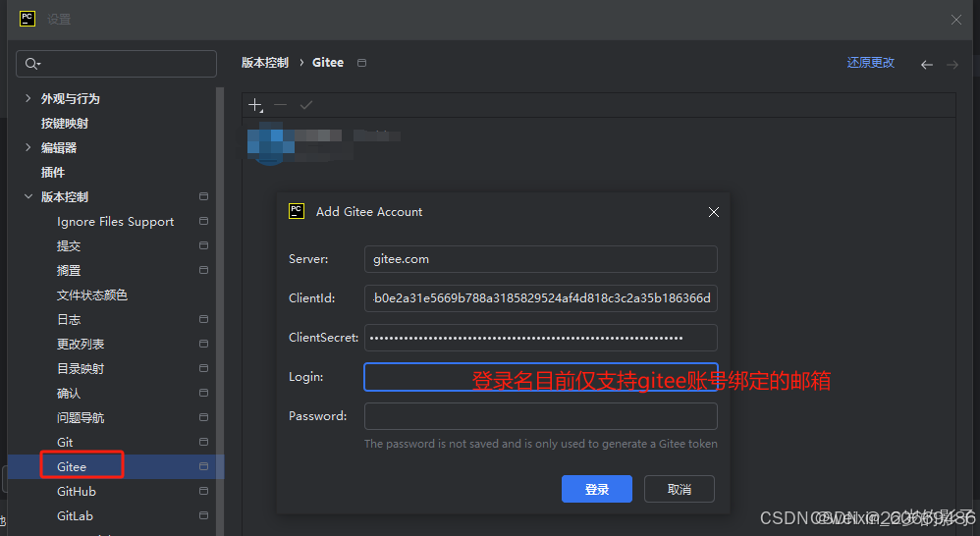Click the project icon next to 问题导航

[203, 417]
